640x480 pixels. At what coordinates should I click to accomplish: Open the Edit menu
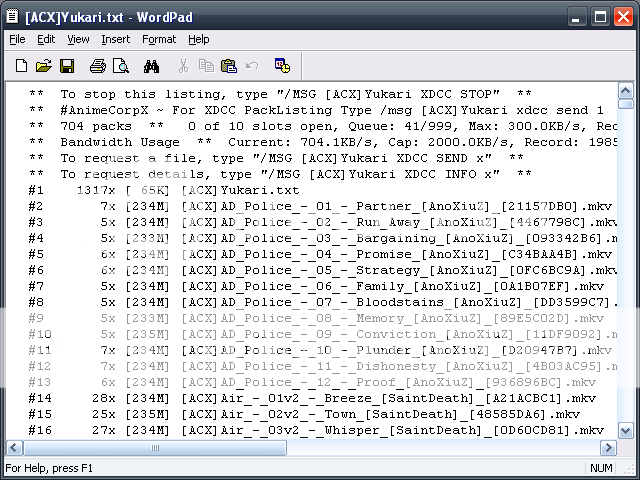(x=46, y=40)
